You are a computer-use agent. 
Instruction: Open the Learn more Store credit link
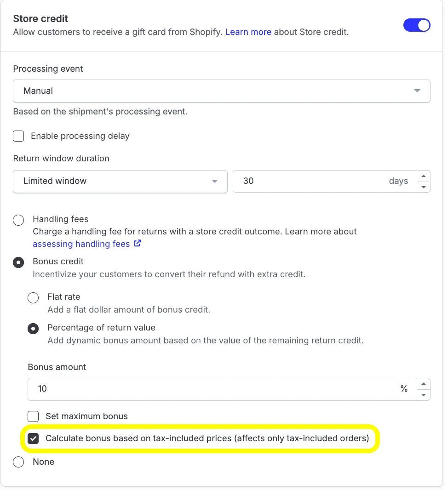[248, 32]
